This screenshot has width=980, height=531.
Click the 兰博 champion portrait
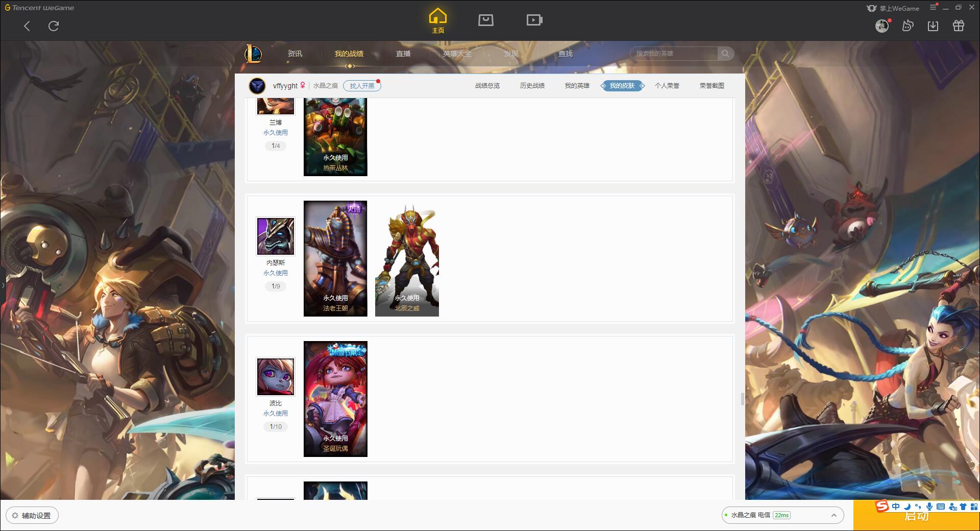(276, 106)
